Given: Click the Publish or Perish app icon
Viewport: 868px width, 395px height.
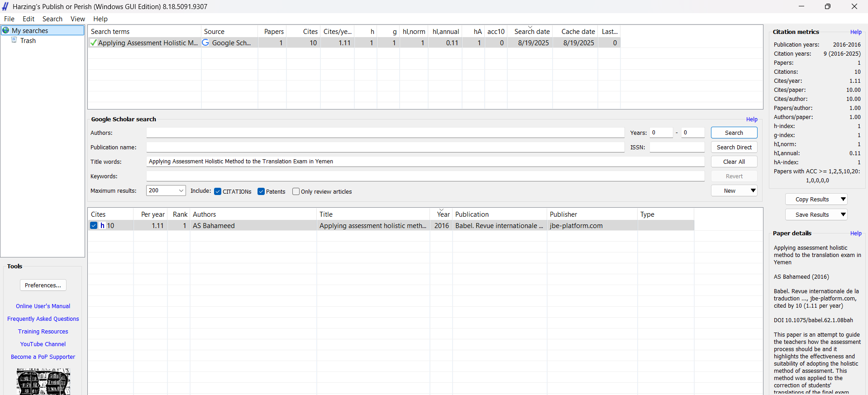Looking at the screenshot, I should (x=5, y=6).
